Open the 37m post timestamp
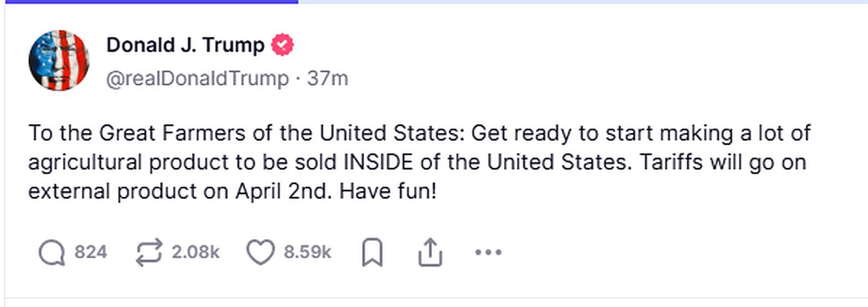This screenshot has height=307, width=868. point(328,79)
